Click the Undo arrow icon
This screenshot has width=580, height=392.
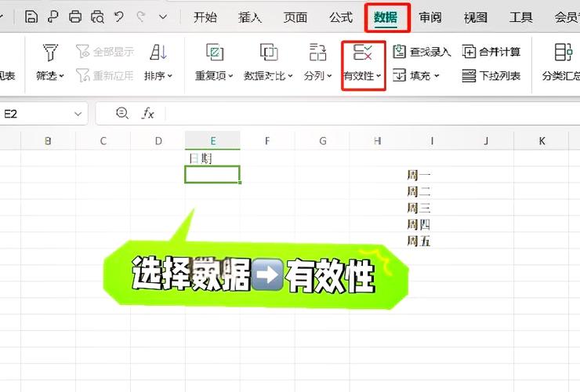click(119, 17)
